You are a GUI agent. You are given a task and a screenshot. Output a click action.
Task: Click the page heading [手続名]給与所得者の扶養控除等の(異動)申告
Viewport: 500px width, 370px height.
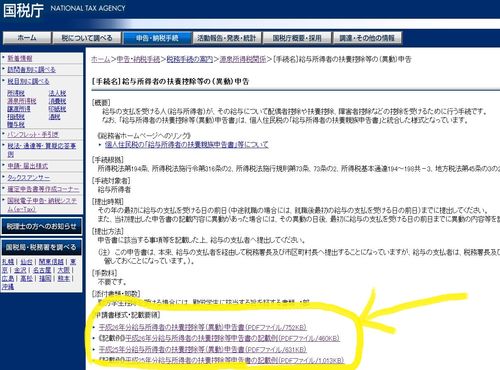pos(170,81)
